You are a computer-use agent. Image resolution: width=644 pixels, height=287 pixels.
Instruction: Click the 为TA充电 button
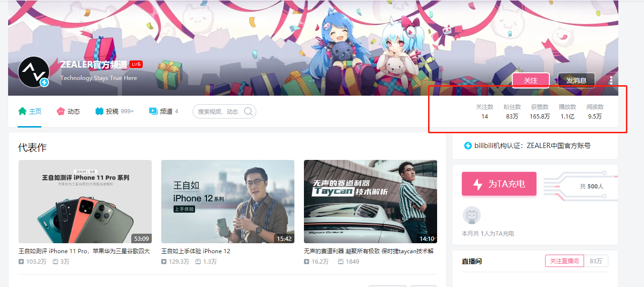(x=499, y=184)
